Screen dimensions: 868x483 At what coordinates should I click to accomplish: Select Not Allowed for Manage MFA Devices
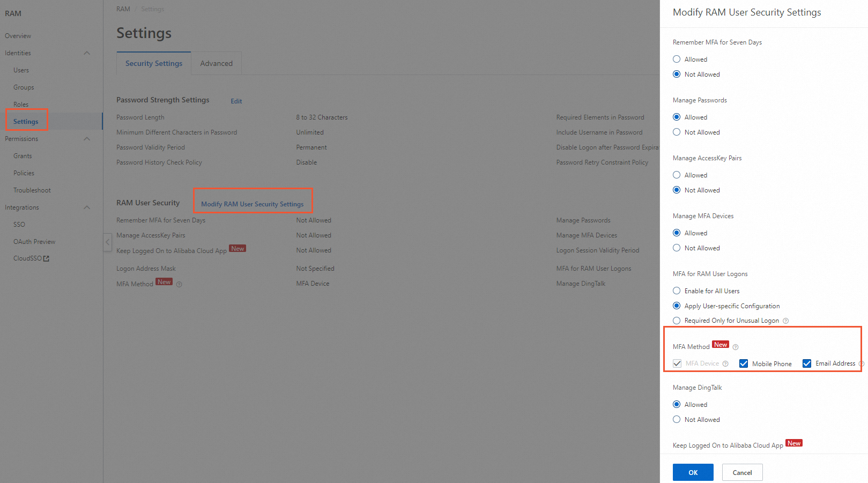pos(677,248)
